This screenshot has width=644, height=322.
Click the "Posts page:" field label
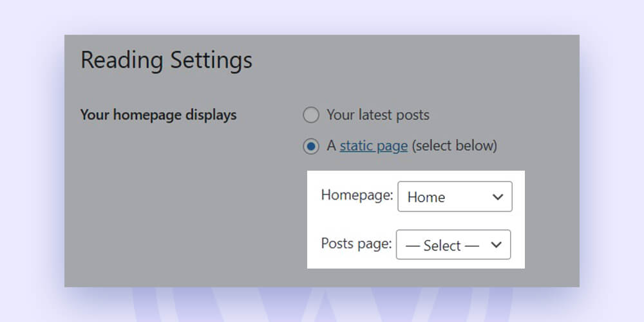[x=356, y=243]
